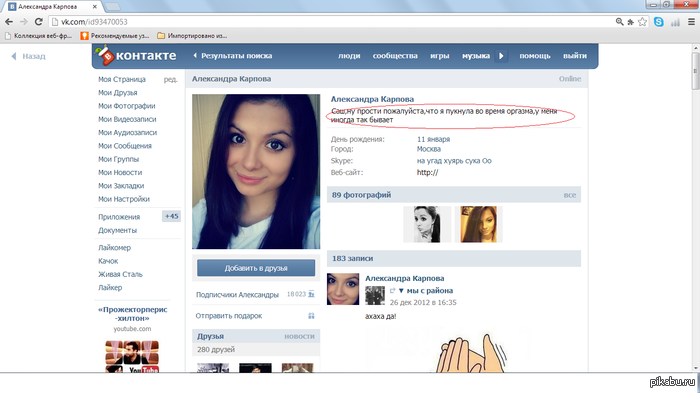Screen dimensions: 700x393
Task: Open the сообщества menu item
Action: point(395,56)
